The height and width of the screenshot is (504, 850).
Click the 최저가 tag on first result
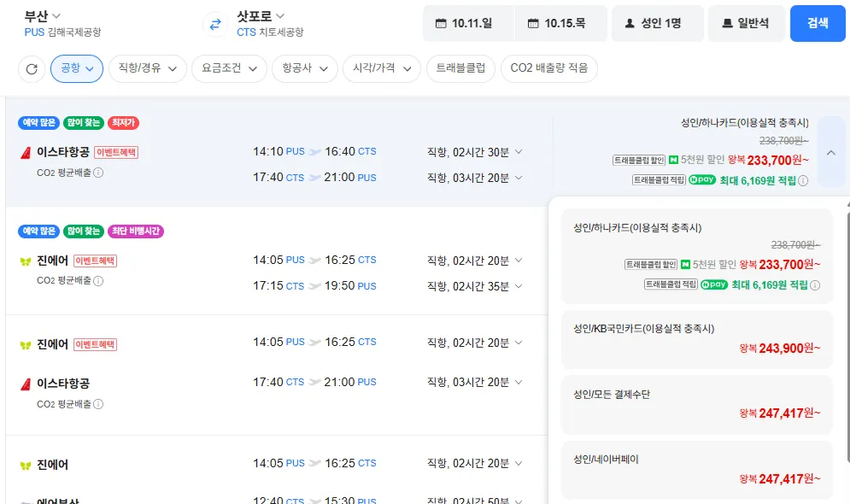coord(123,123)
